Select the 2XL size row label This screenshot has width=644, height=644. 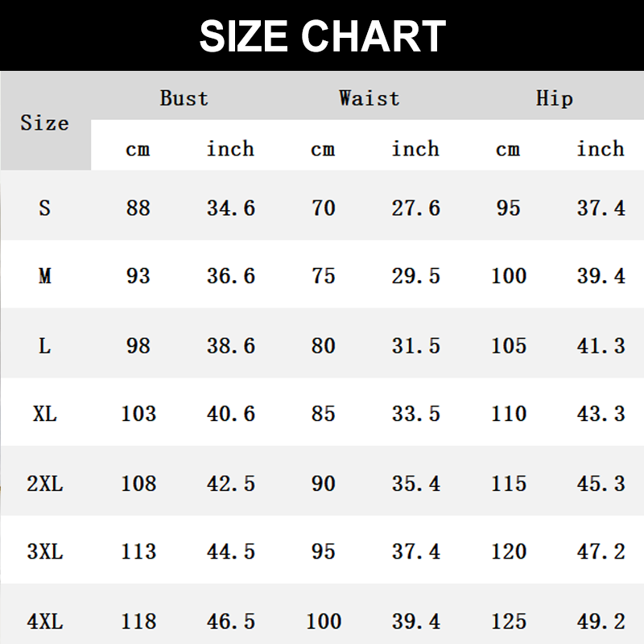tap(44, 484)
